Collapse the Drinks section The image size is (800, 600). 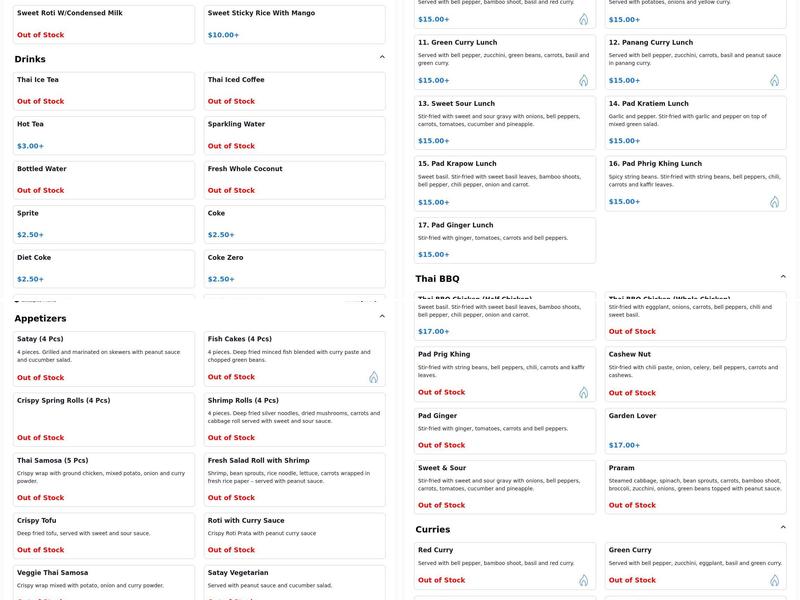click(382, 58)
